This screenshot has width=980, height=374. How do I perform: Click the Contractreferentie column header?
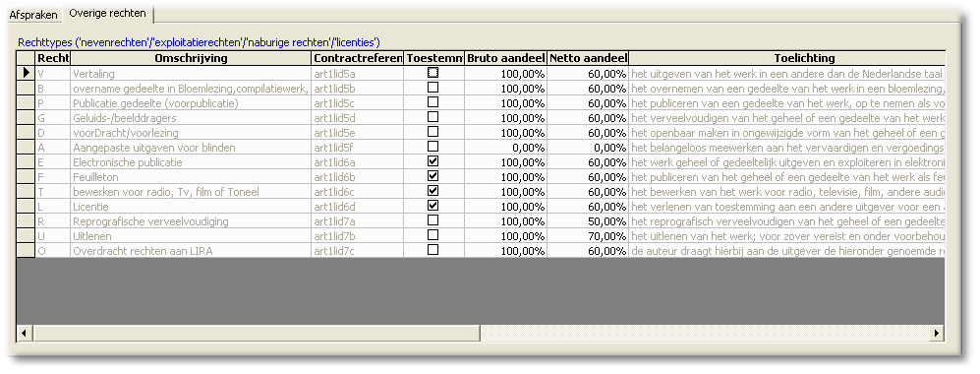point(358,58)
